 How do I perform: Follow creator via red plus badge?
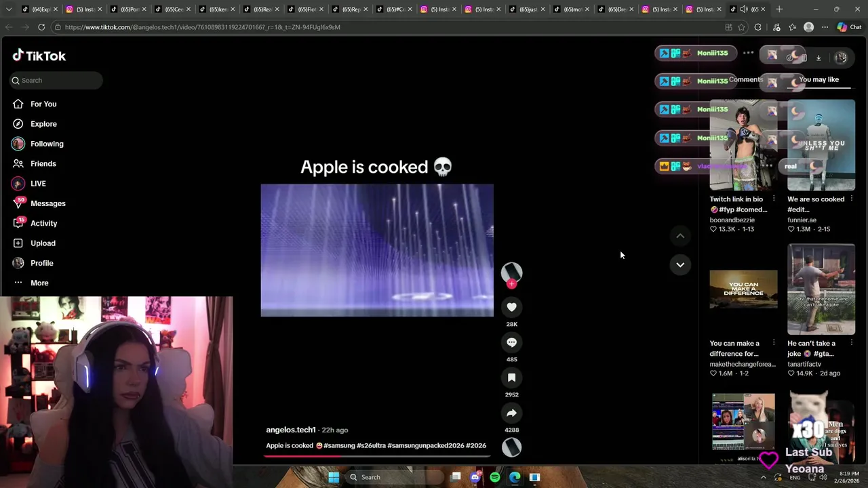(511, 284)
